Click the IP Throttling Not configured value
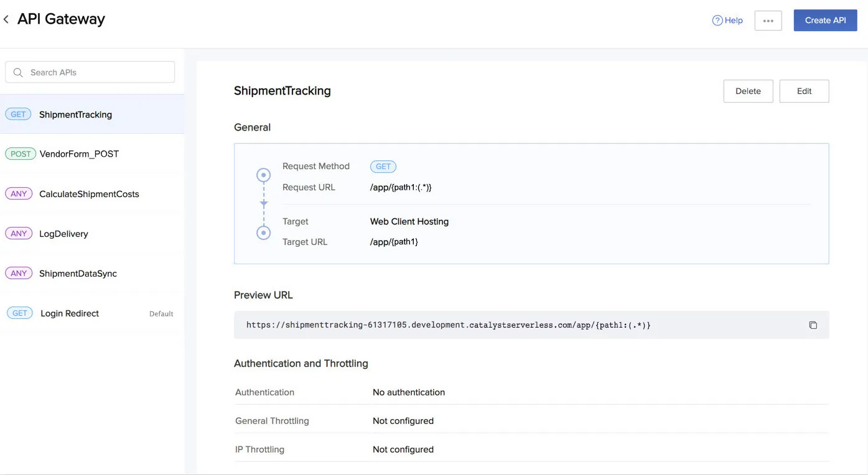868x475 pixels. point(403,450)
